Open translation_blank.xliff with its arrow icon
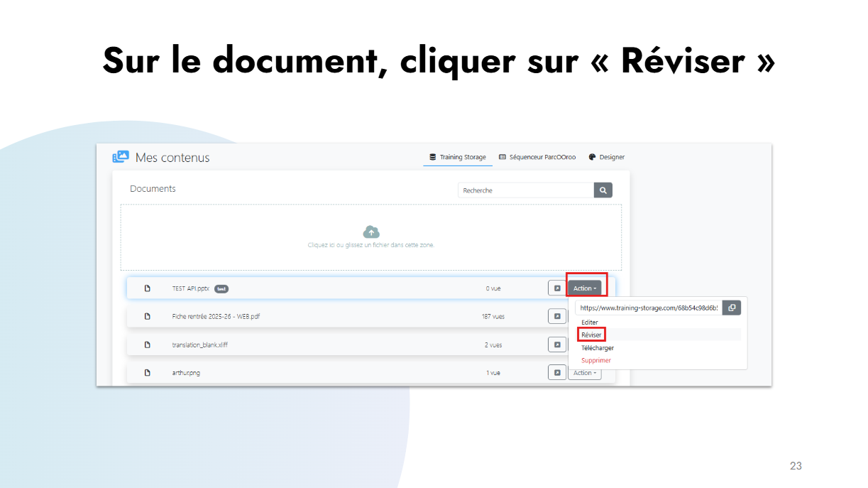The image size is (868, 488). (557, 345)
